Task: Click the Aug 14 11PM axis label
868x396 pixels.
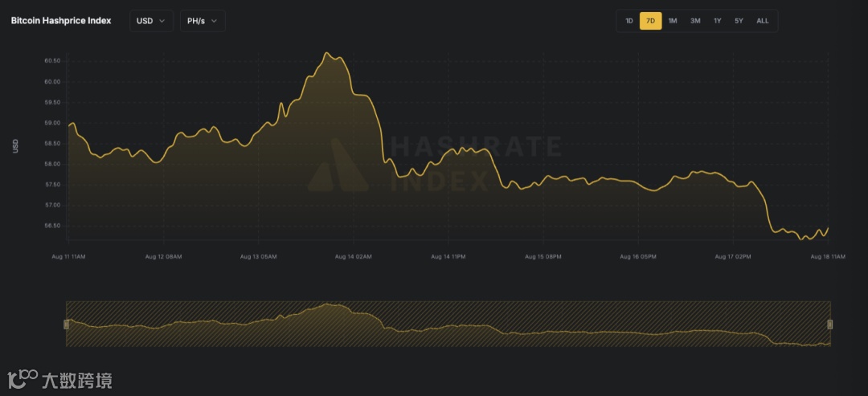Action: (x=448, y=256)
